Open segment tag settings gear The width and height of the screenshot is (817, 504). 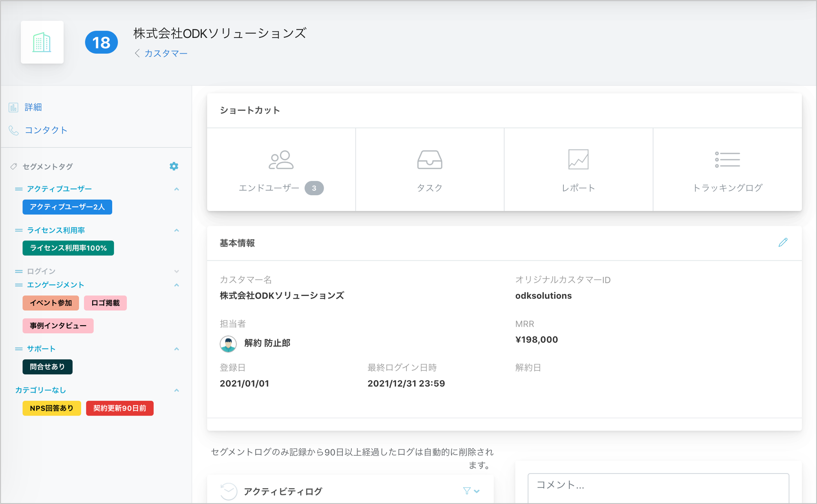(x=174, y=166)
